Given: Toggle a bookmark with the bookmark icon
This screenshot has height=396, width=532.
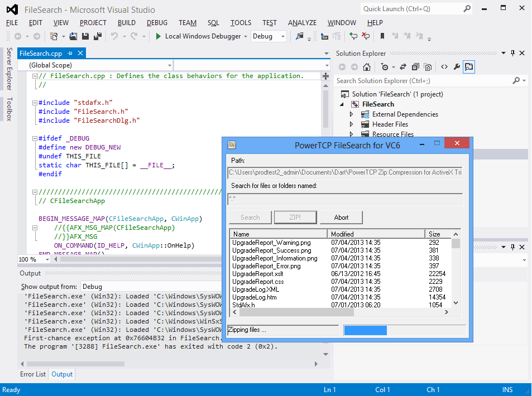Looking at the screenshot, I should (382, 36).
